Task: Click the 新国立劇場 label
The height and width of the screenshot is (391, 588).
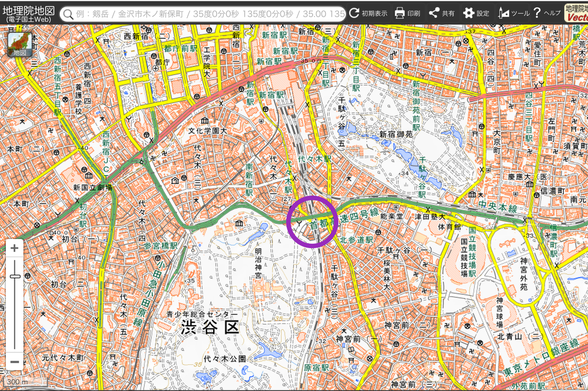Action: pyautogui.click(x=93, y=187)
